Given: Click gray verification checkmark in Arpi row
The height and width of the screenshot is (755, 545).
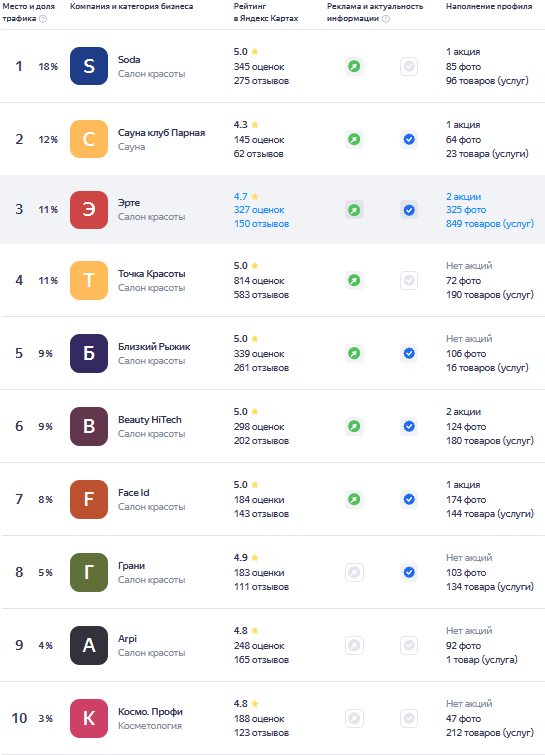Looking at the screenshot, I should coord(409,646).
